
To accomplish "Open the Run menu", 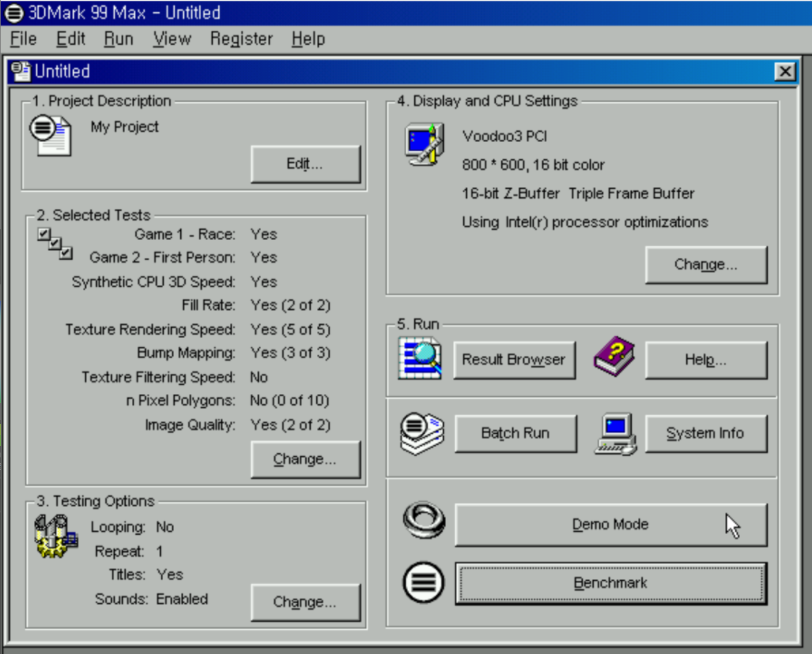I will pyautogui.click(x=119, y=39).
